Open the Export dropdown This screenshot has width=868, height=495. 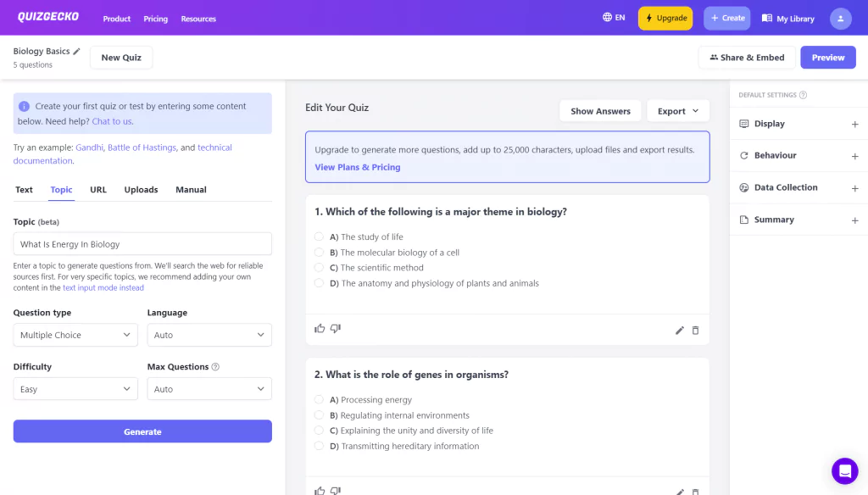pyautogui.click(x=677, y=111)
